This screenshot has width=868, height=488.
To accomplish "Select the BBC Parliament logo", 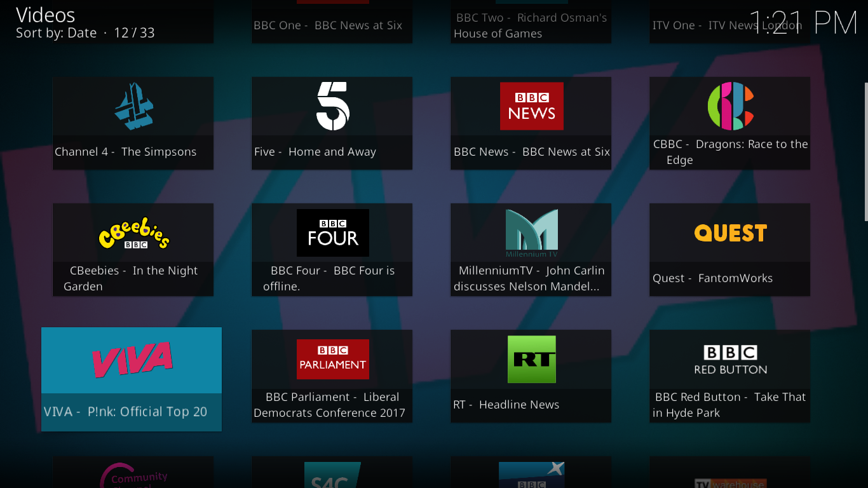I will pos(332,359).
